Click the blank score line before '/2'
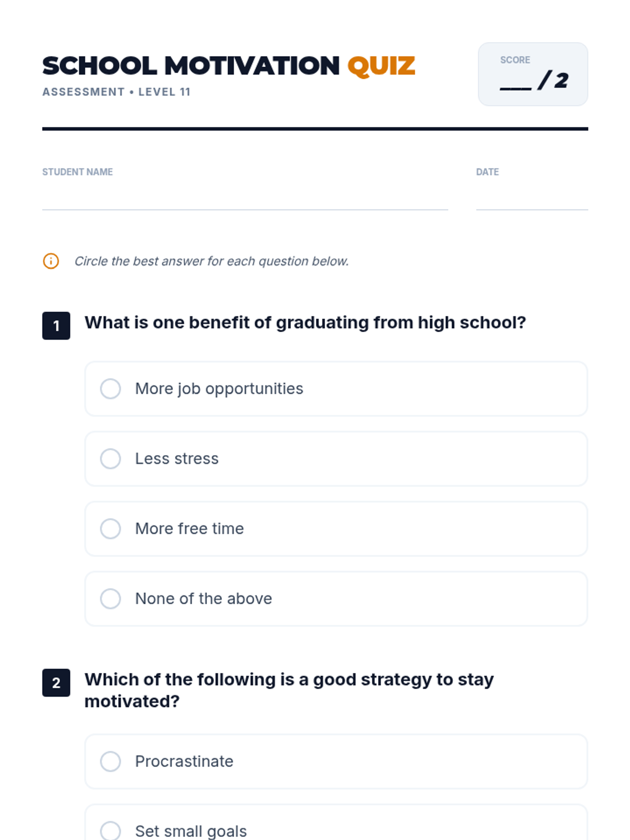Viewport: 630px width, 840px height. coord(516,84)
